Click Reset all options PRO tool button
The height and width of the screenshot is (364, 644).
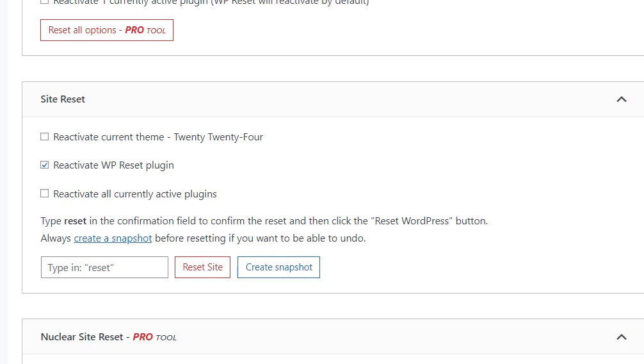tap(107, 30)
